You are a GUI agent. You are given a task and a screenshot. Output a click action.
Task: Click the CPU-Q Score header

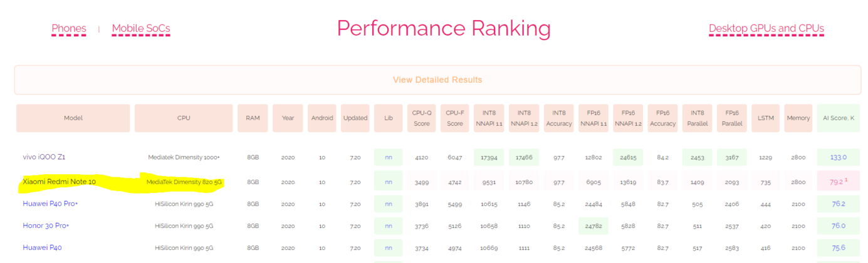click(421, 118)
